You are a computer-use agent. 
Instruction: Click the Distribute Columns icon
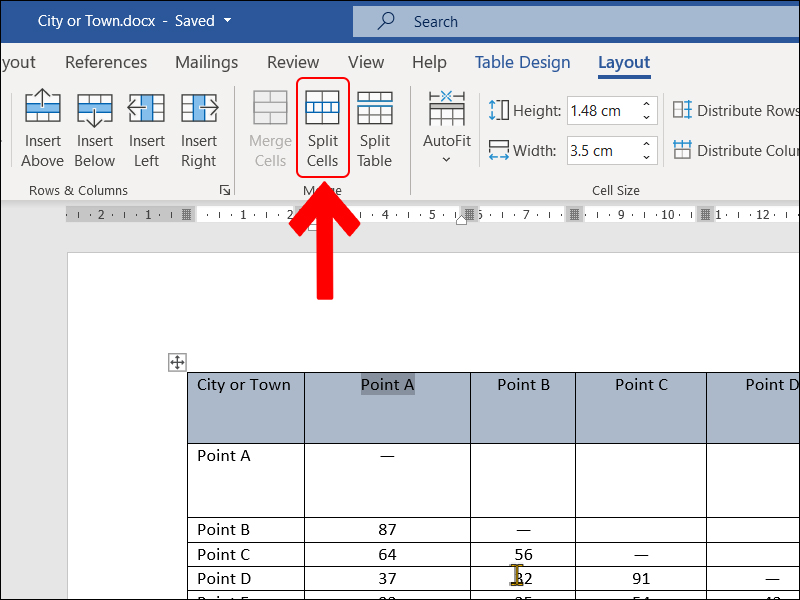[x=682, y=151]
